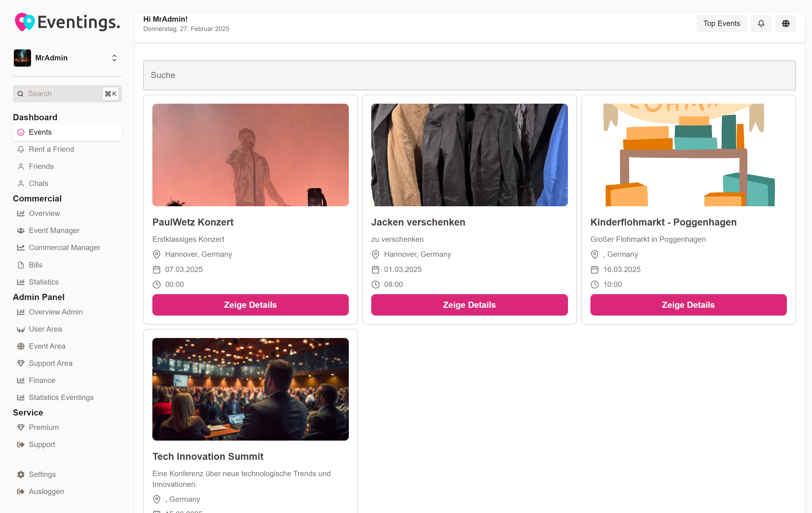
Task: Click the Eventings logo
Action: coord(67,22)
